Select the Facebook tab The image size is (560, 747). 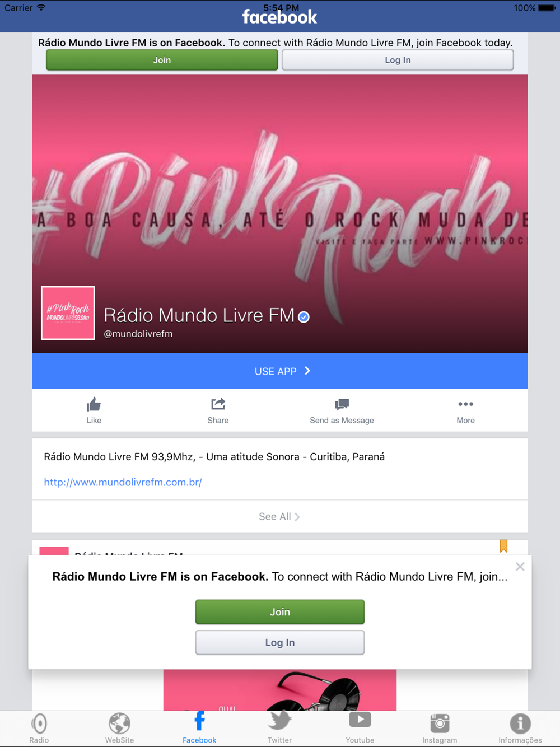tap(199, 729)
